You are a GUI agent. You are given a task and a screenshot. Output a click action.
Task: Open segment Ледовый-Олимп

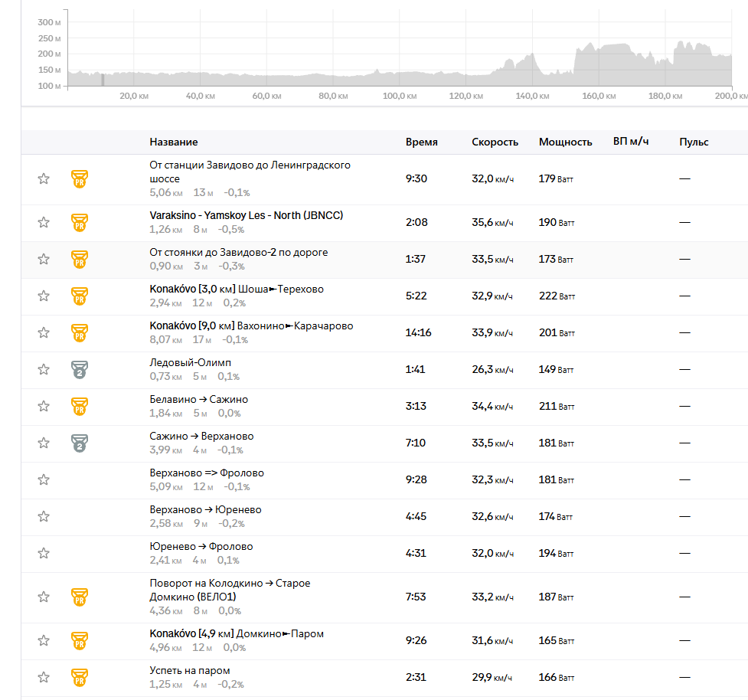coord(191,362)
